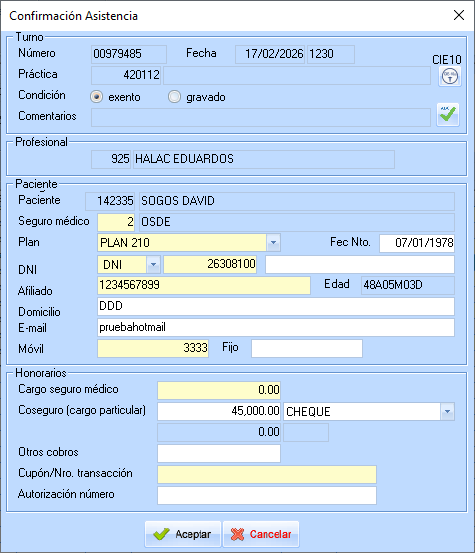Expand the CHEQUE payment method dropdown

point(447,411)
